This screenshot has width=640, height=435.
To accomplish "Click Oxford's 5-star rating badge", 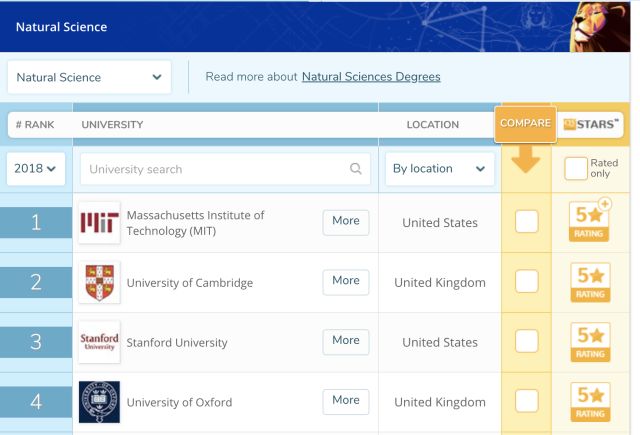I will [x=590, y=402].
